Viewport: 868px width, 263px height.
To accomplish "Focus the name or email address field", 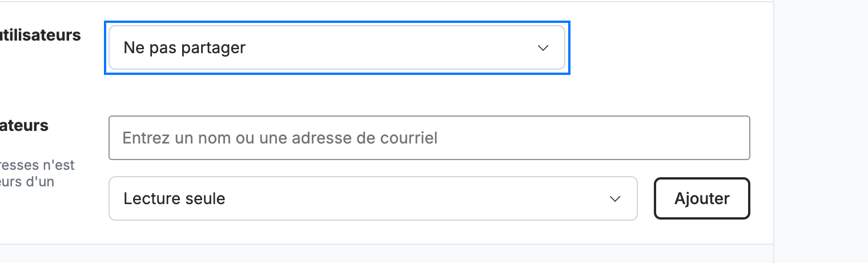I will 429,138.
